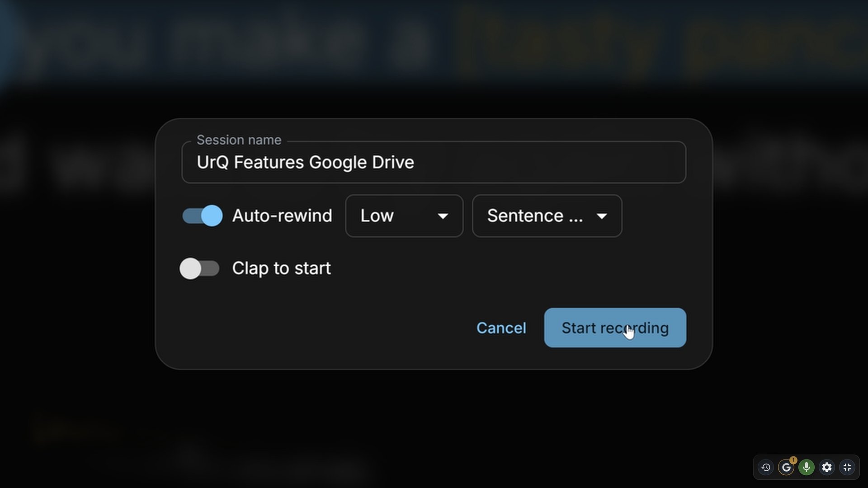Screen dimensions: 868x488
Task: Click the Start recording button
Action: [615, 328]
